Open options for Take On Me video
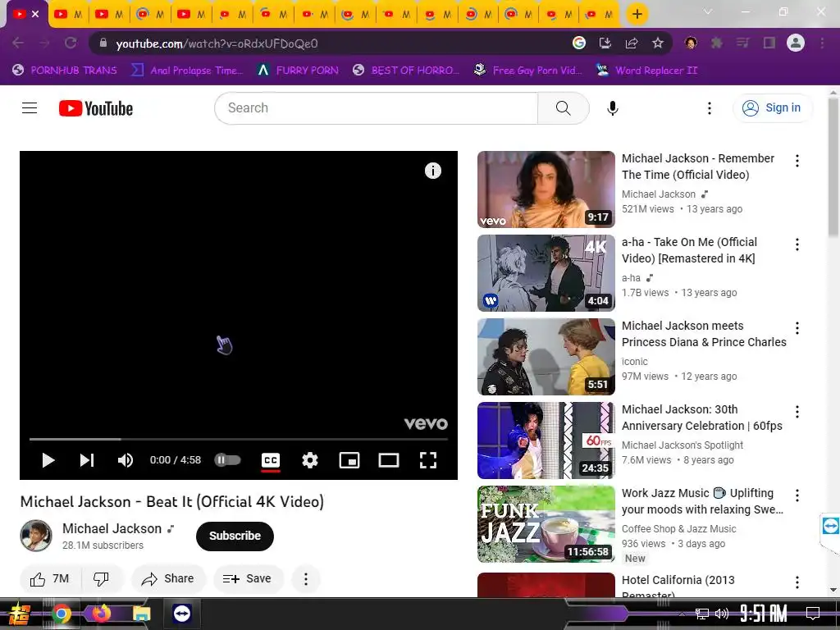This screenshot has width=840, height=630. coord(797,244)
